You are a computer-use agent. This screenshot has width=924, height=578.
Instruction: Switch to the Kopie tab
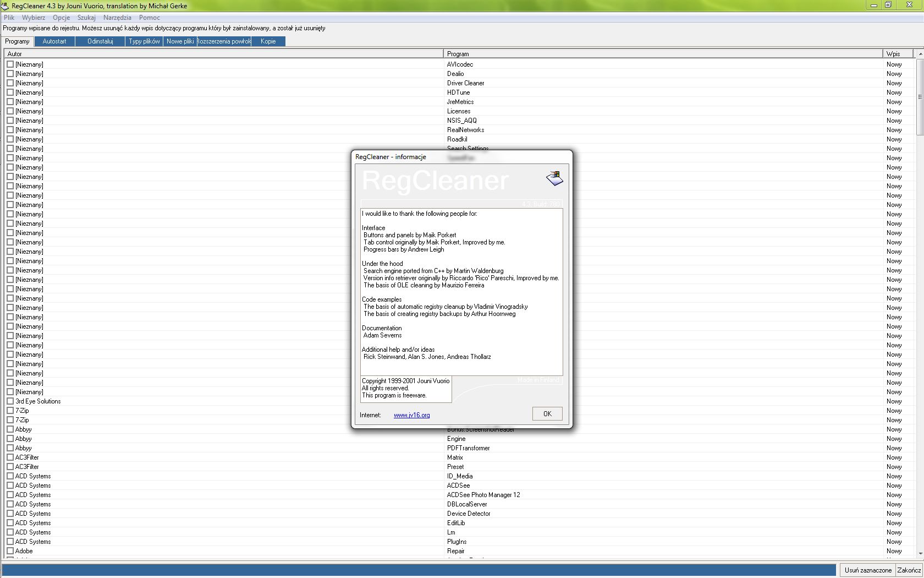[268, 41]
